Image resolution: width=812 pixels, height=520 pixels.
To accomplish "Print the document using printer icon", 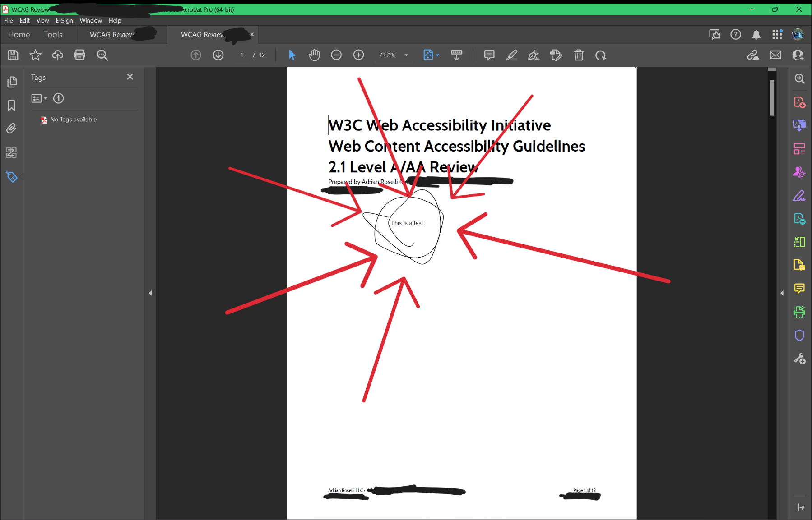I will point(79,55).
